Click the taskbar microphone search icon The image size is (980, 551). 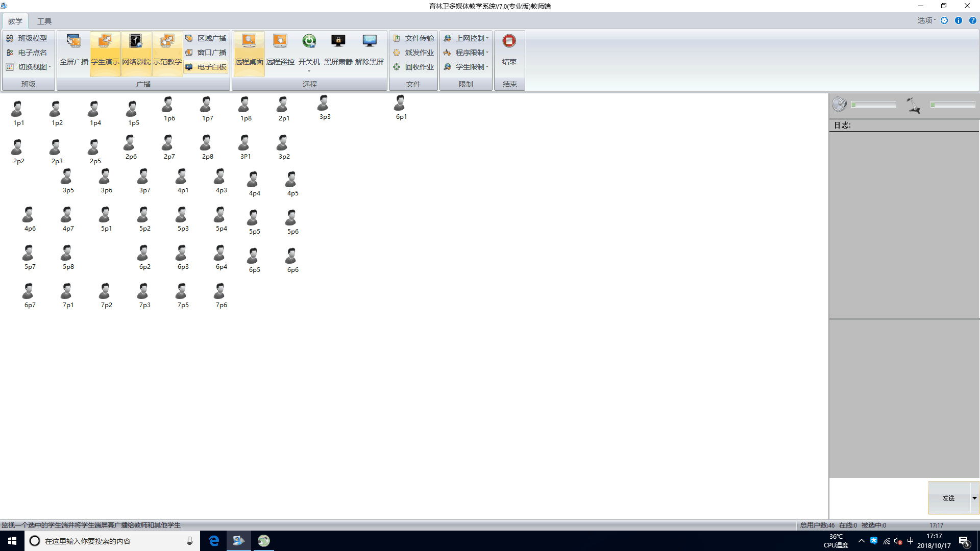tap(190, 541)
